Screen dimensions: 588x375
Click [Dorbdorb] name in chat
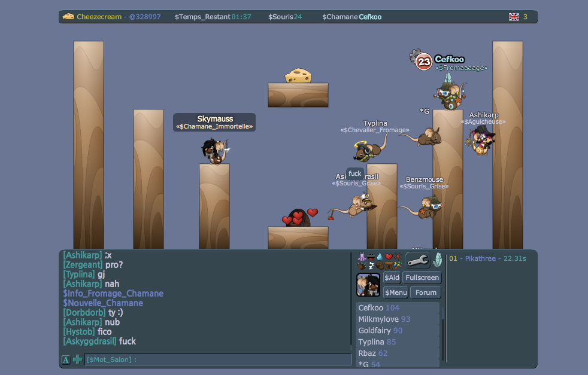coord(84,312)
